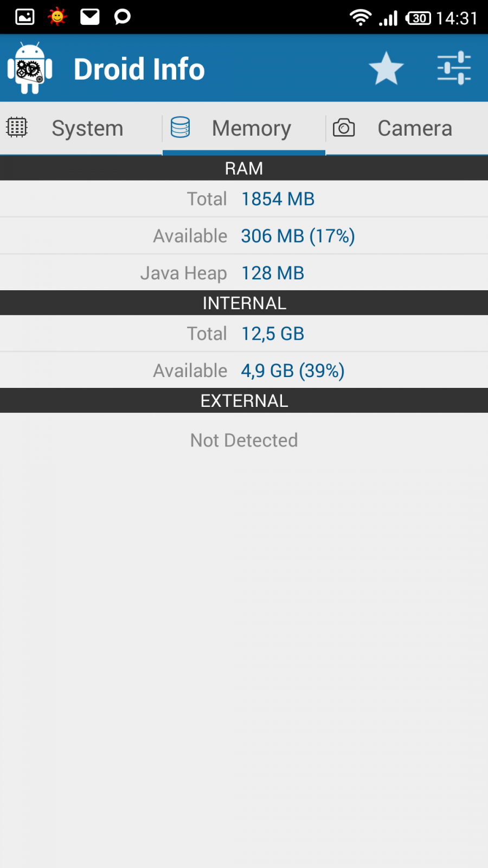
Task: Tap the image notification icon
Action: click(x=25, y=17)
